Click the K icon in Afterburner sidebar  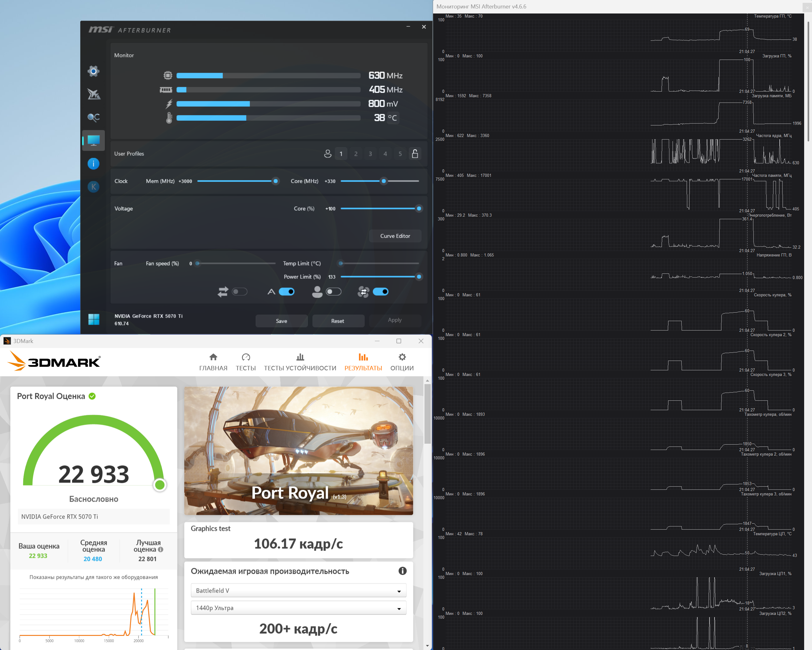click(93, 187)
